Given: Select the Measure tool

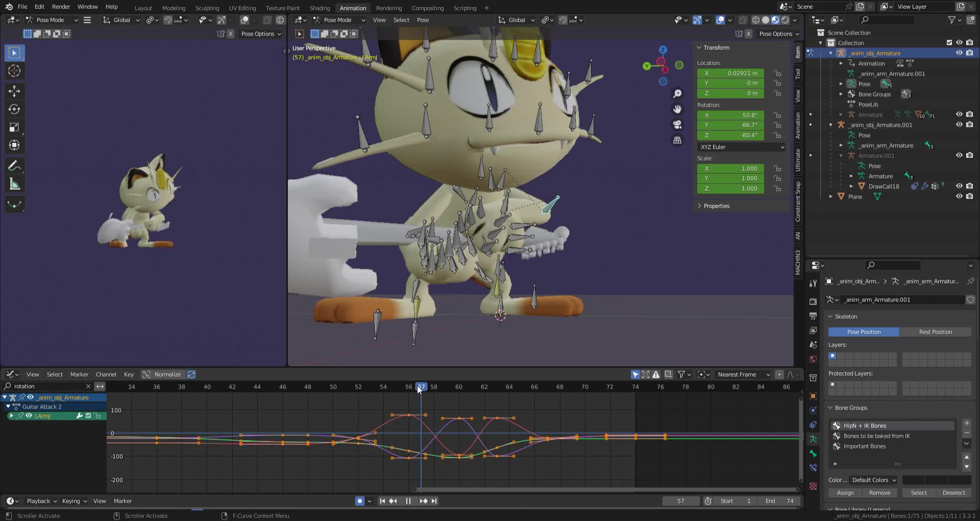Looking at the screenshot, I should tap(14, 183).
